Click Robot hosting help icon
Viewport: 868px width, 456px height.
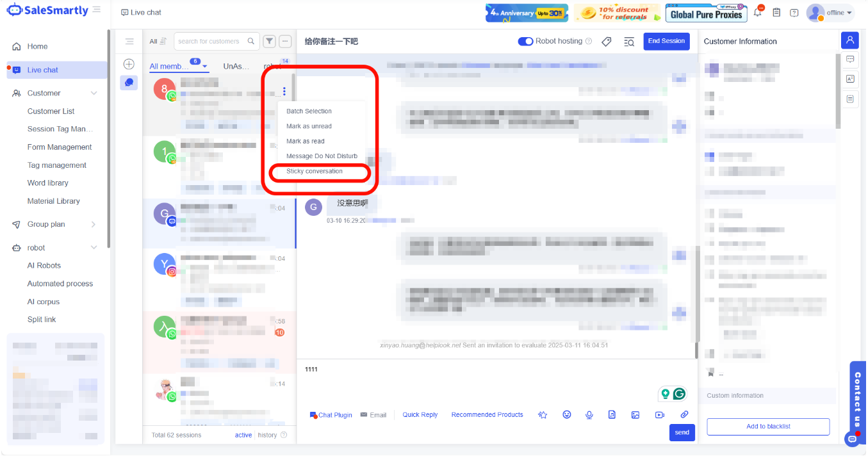click(589, 41)
